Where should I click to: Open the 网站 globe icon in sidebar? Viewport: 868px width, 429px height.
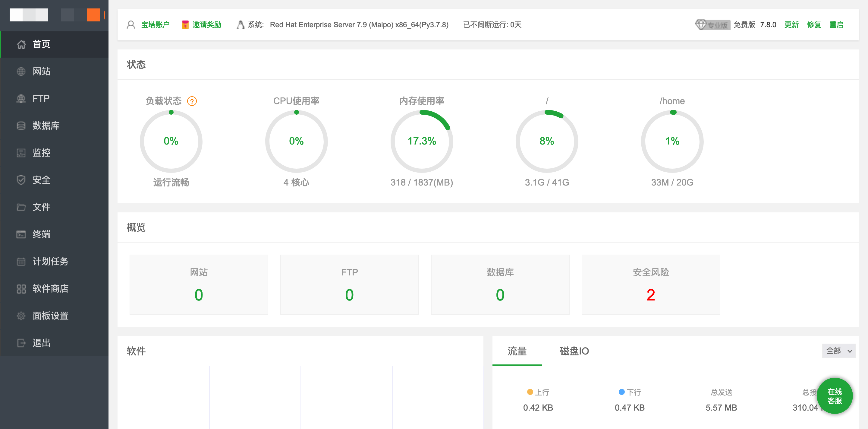[x=21, y=71]
